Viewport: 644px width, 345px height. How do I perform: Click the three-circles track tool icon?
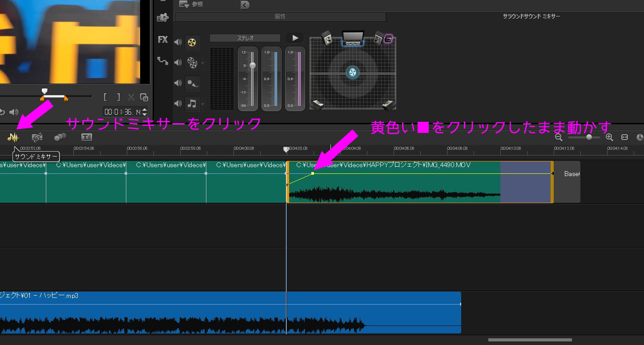pos(60,137)
